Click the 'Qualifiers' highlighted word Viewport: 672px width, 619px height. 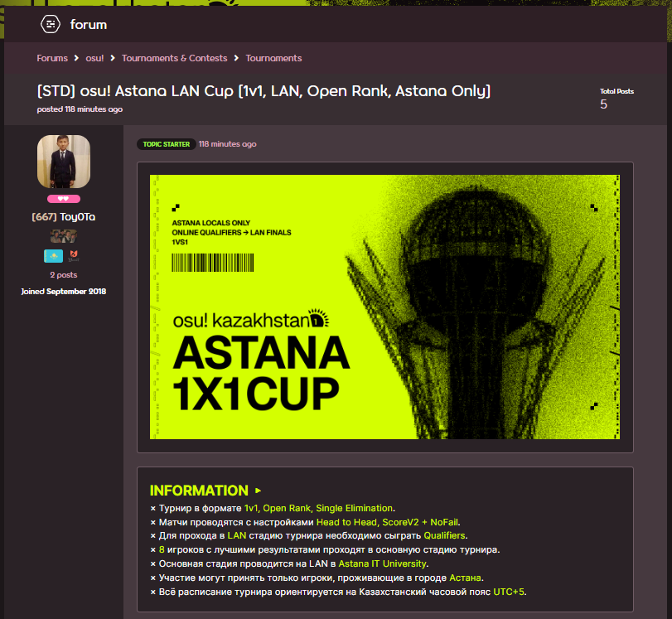444,535
